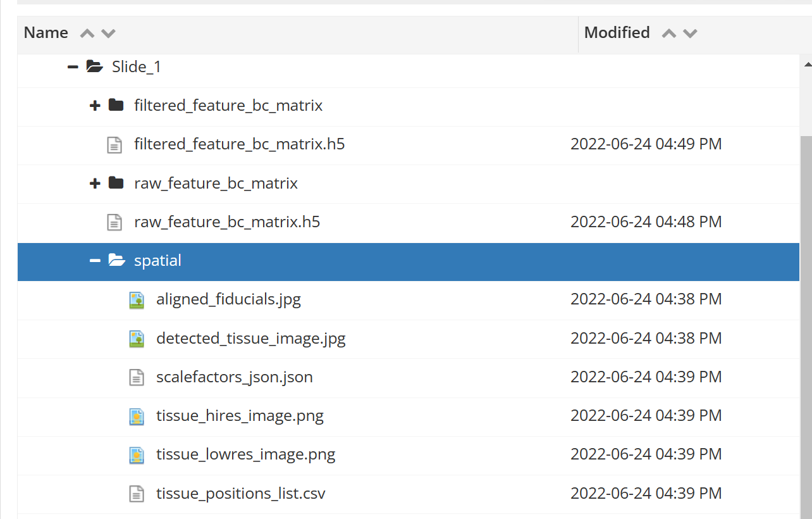Sort Name column ascending
The height and width of the screenshot is (519, 812).
pos(87,34)
